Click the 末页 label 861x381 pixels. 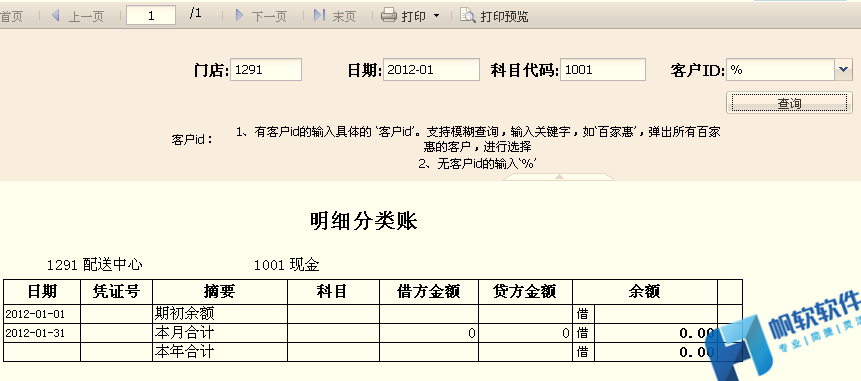344,16
